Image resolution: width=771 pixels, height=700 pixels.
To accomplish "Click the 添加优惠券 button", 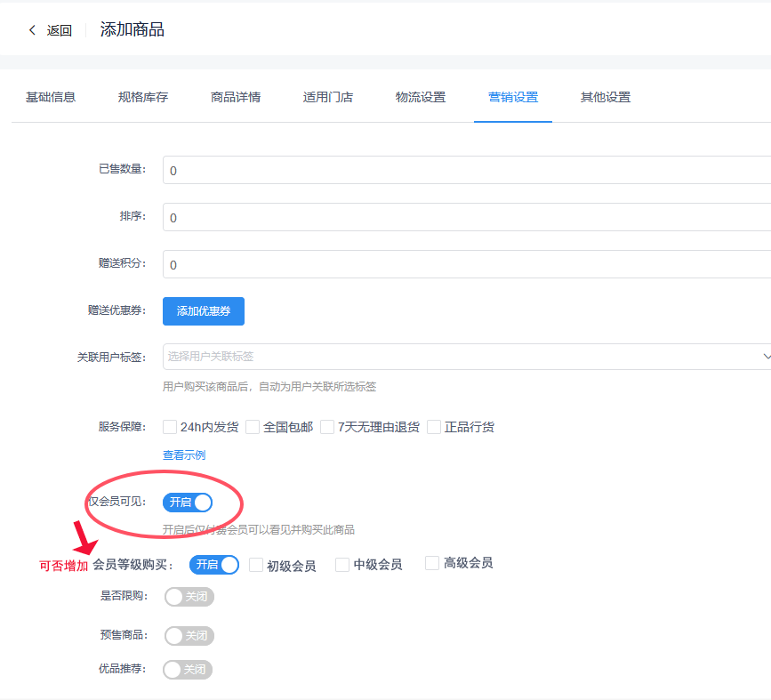I will (204, 310).
